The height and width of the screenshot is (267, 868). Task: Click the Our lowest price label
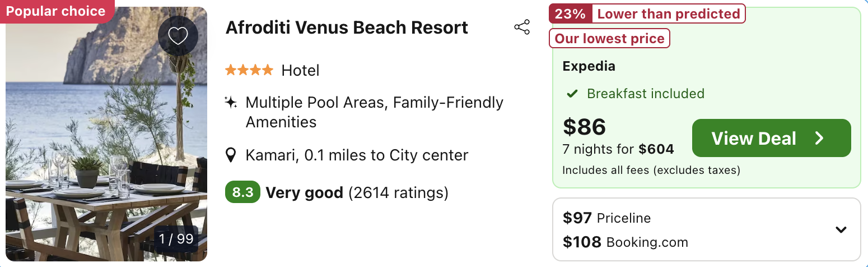609,38
